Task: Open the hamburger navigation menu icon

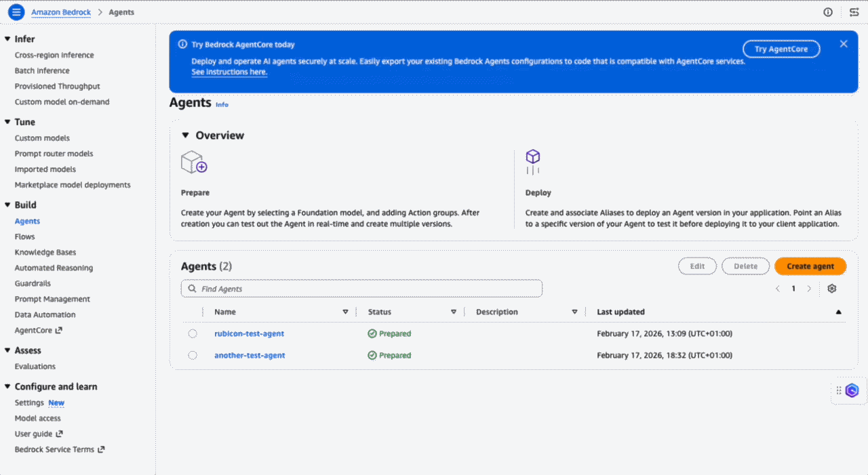Action: point(16,12)
